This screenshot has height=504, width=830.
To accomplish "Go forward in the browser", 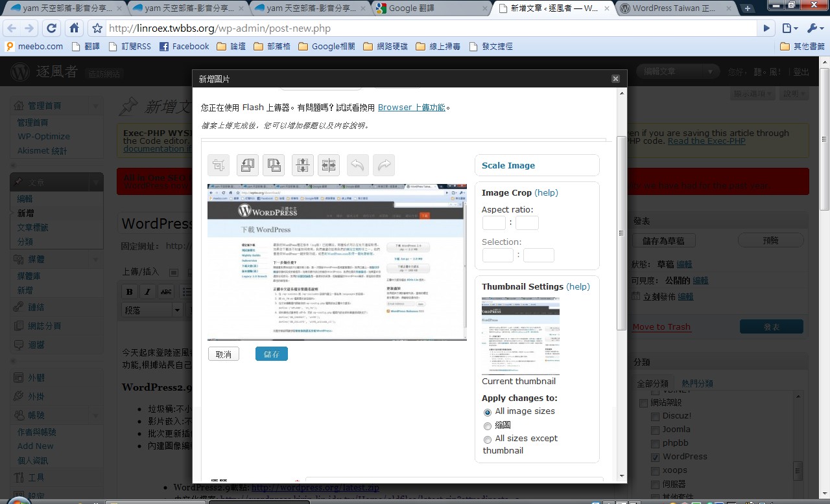I will [29, 28].
